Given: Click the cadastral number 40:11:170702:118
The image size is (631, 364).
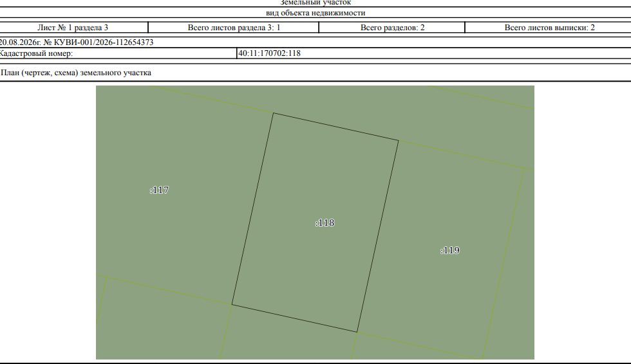Looking at the screenshot, I should [x=269, y=53].
